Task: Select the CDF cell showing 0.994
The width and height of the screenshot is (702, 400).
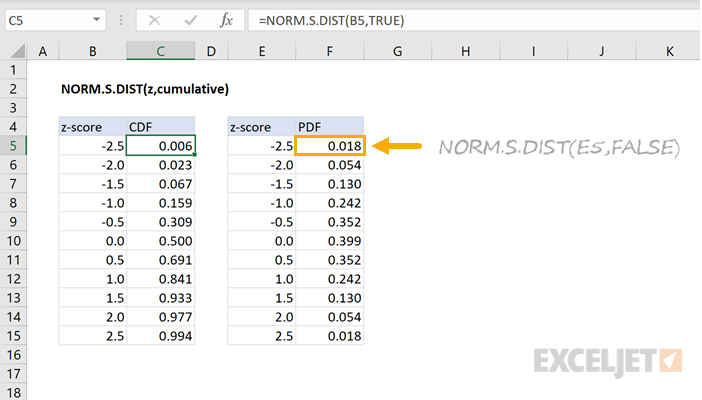Action: pos(161,335)
